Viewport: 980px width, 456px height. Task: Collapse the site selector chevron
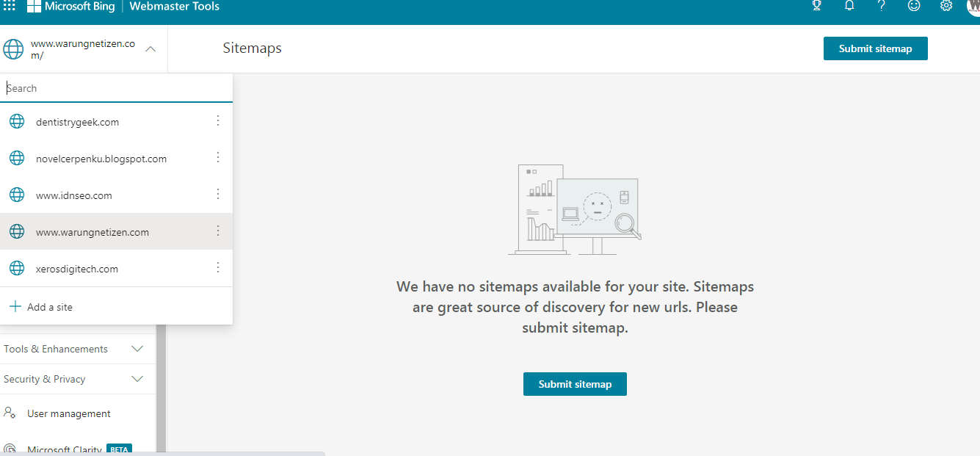tap(150, 49)
